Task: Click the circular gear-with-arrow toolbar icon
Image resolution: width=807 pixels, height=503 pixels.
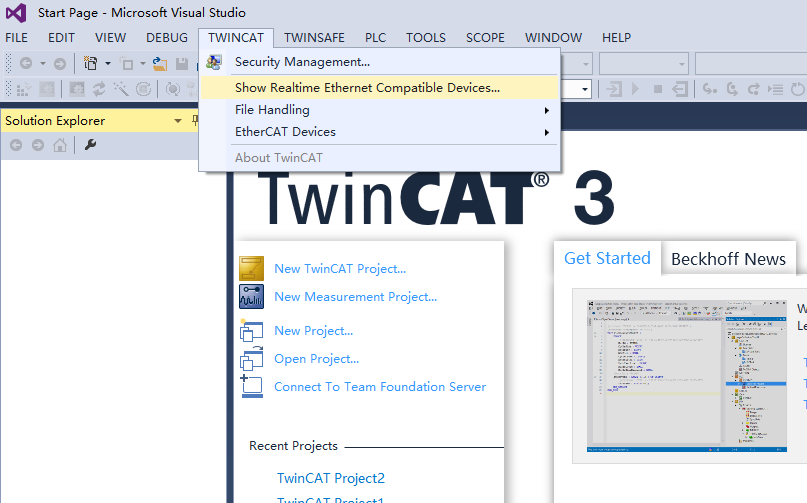Action: tap(144, 90)
